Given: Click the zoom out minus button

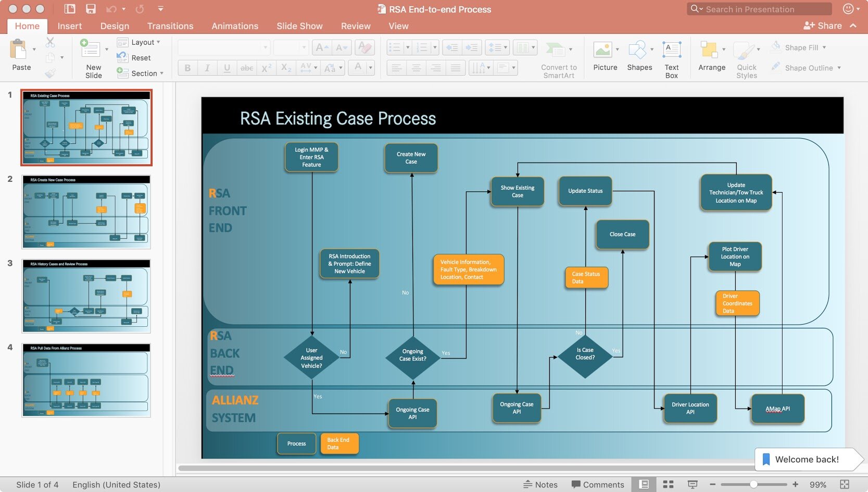Looking at the screenshot, I should click(x=712, y=485).
